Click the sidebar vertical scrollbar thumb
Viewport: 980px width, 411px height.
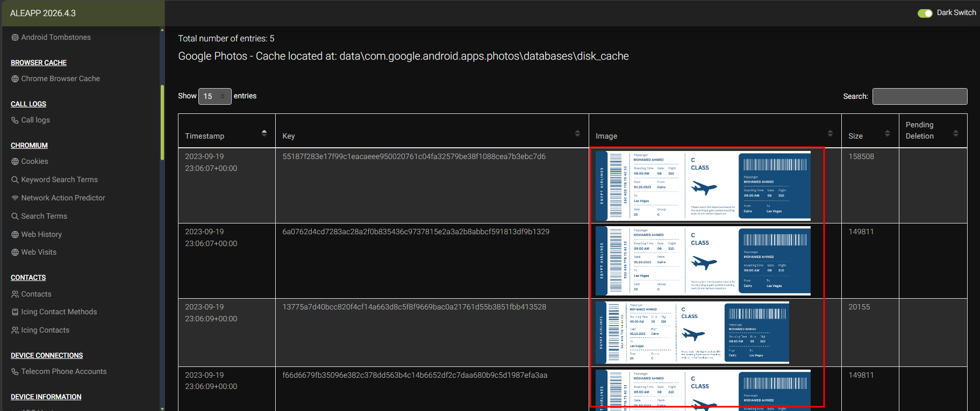pos(162,122)
